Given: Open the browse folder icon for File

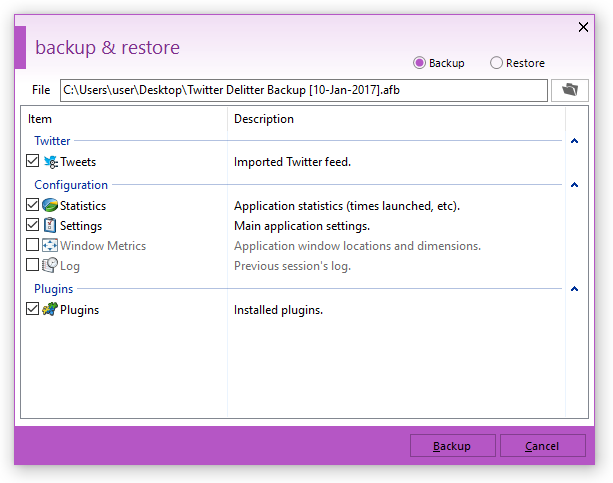Looking at the screenshot, I should pyautogui.click(x=570, y=90).
